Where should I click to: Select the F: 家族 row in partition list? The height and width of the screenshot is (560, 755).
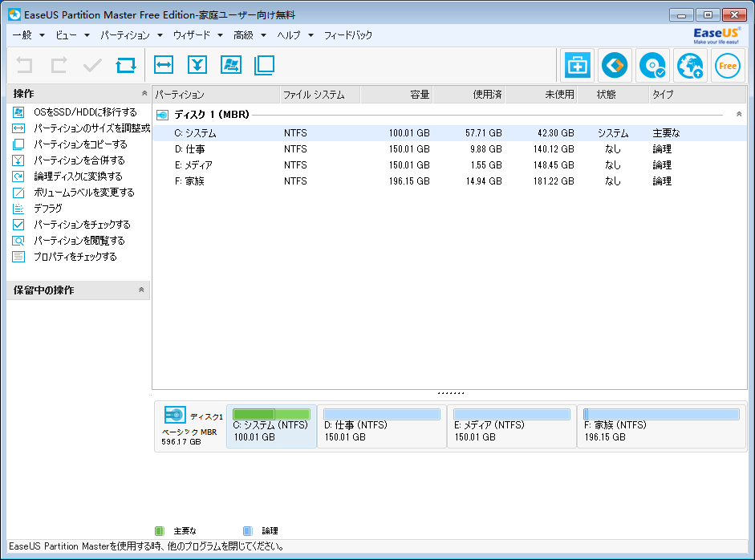(x=450, y=181)
